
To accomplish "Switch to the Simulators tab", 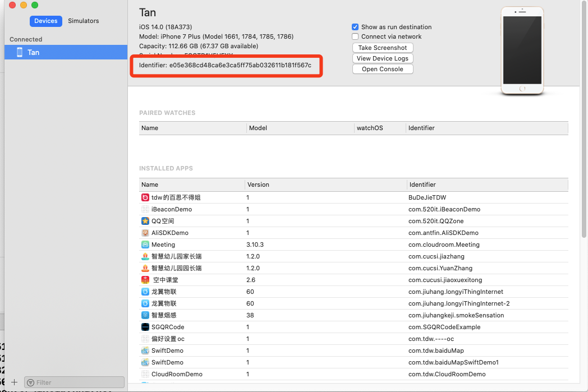I will point(83,21).
